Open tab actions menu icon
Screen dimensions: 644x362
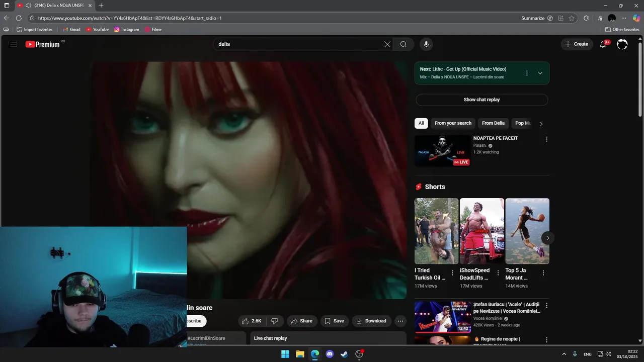coord(7,6)
